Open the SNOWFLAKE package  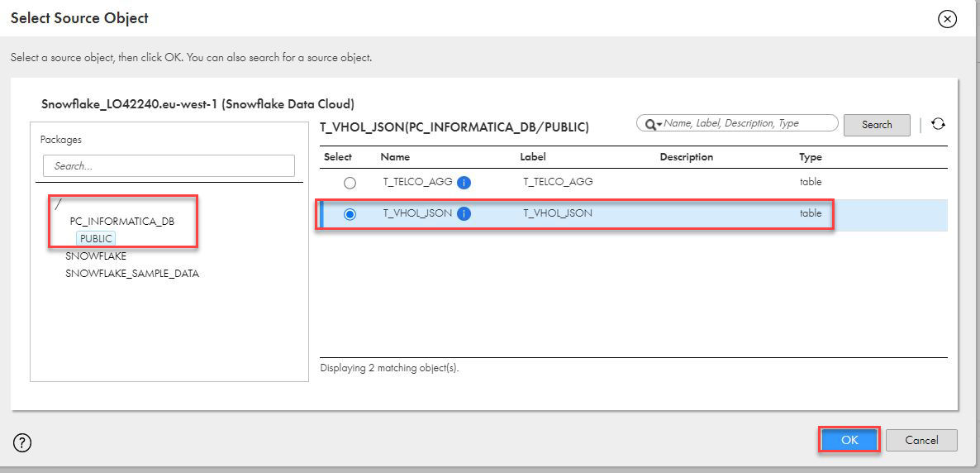[x=96, y=256]
